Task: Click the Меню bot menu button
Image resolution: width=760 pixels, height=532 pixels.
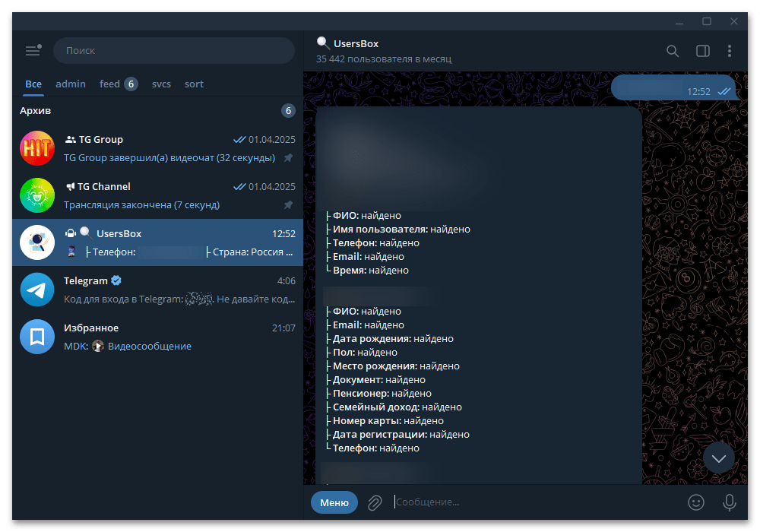Action: coord(334,502)
